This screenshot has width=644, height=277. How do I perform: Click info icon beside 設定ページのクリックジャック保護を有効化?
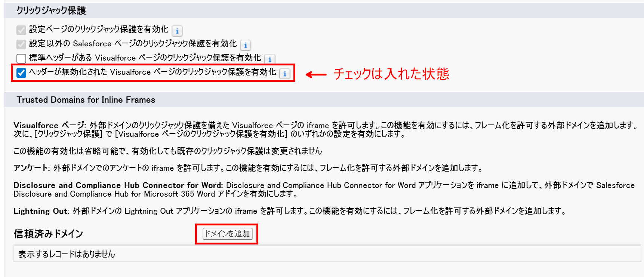177,31
